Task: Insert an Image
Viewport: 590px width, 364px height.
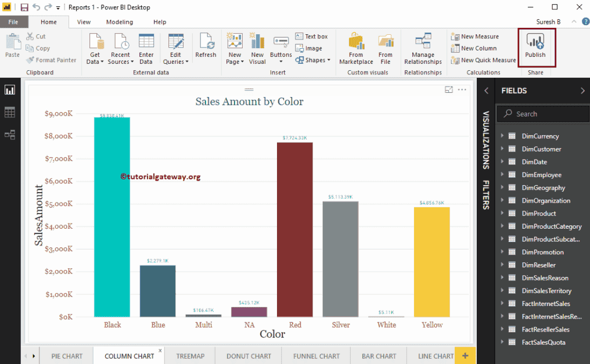Action: (309, 48)
